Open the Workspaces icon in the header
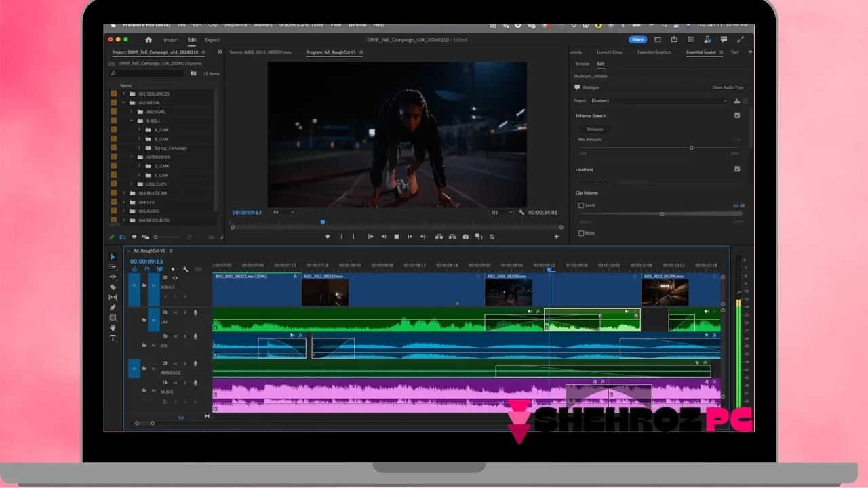Image resolution: width=868 pixels, height=488 pixels. click(657, 39)
